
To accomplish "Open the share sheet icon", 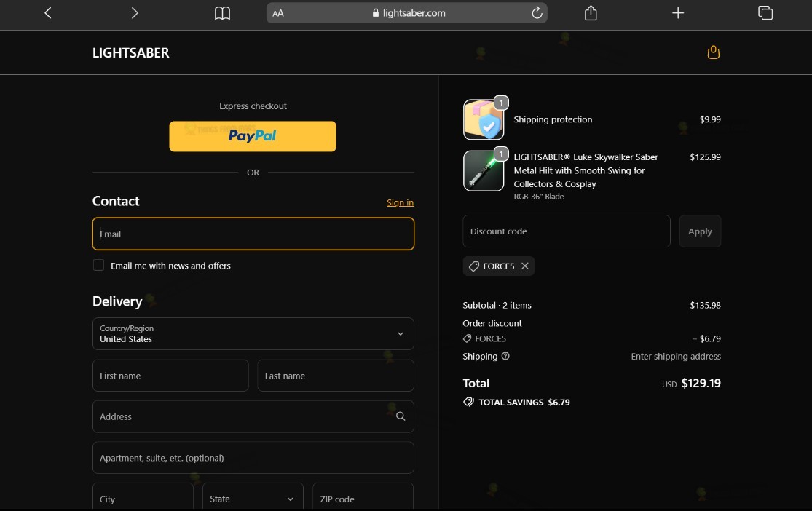I will click(591, 13).
